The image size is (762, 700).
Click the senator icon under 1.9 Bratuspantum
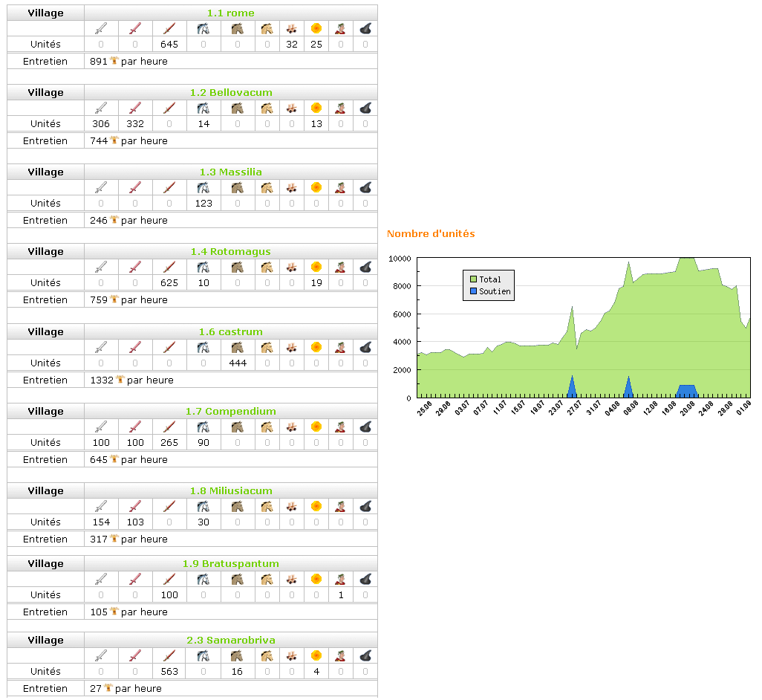tap(340, 580)
